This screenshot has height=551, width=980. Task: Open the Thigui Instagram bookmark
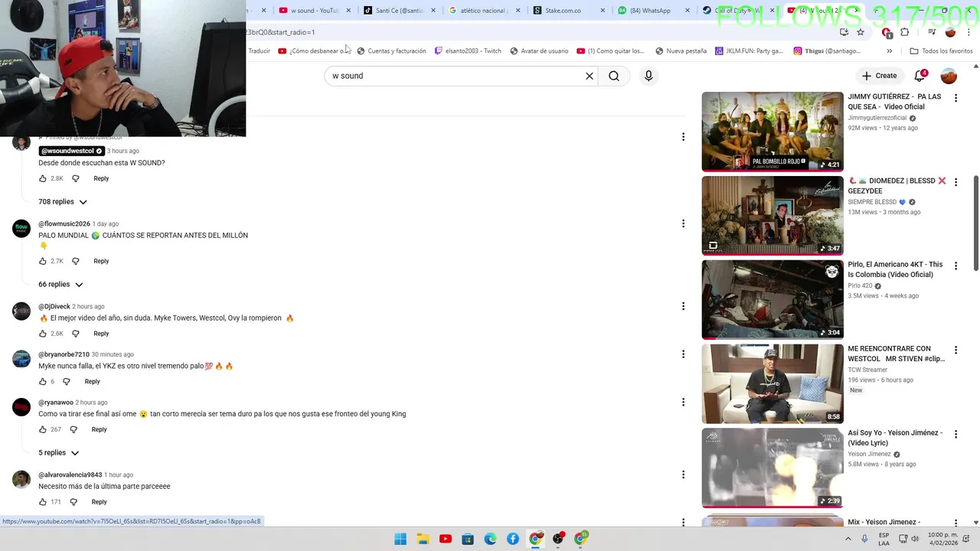point(826,51)
